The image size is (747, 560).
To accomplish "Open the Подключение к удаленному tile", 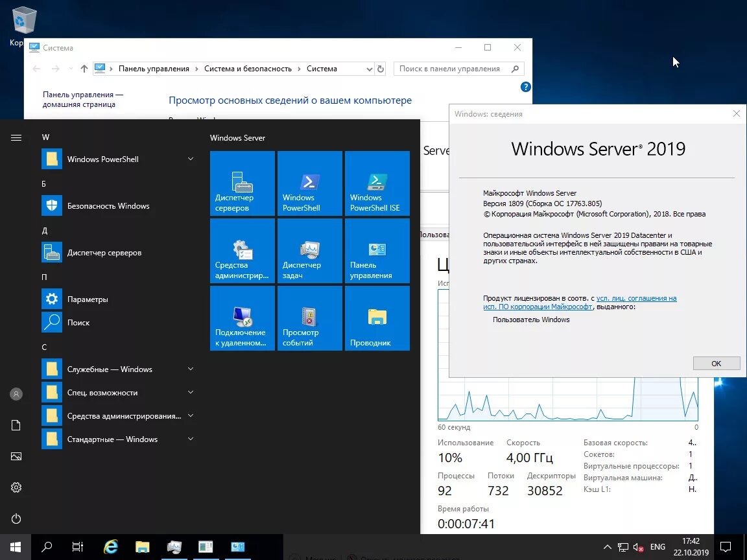I will pyautogui.click(x=242, y=318).
